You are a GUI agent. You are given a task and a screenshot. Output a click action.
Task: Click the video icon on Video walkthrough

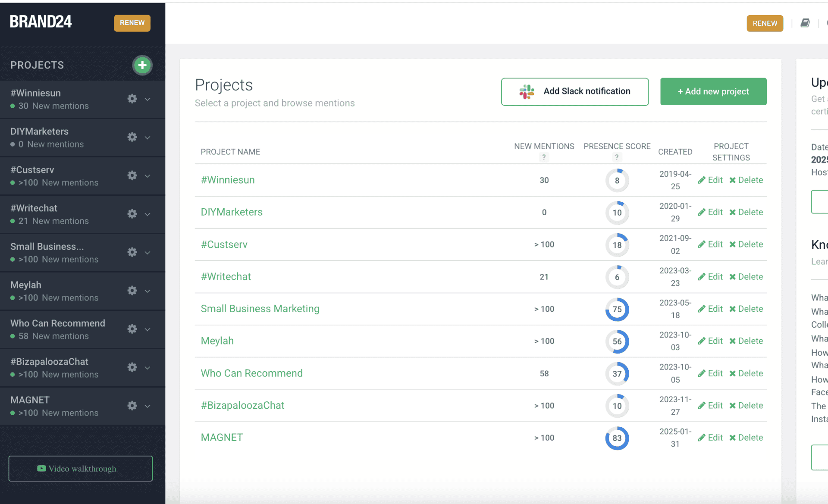click(x=41, y=469)
